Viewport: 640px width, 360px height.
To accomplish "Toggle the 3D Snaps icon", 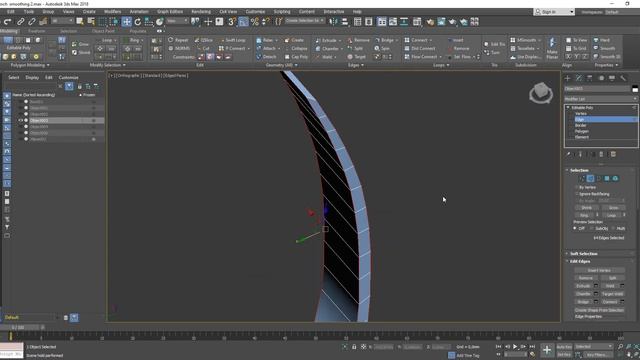I will [x=231, y=22].
